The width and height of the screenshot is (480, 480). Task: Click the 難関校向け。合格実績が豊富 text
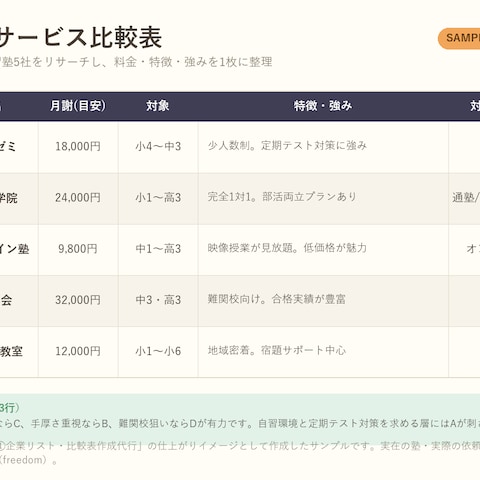(x=276, y=299)
